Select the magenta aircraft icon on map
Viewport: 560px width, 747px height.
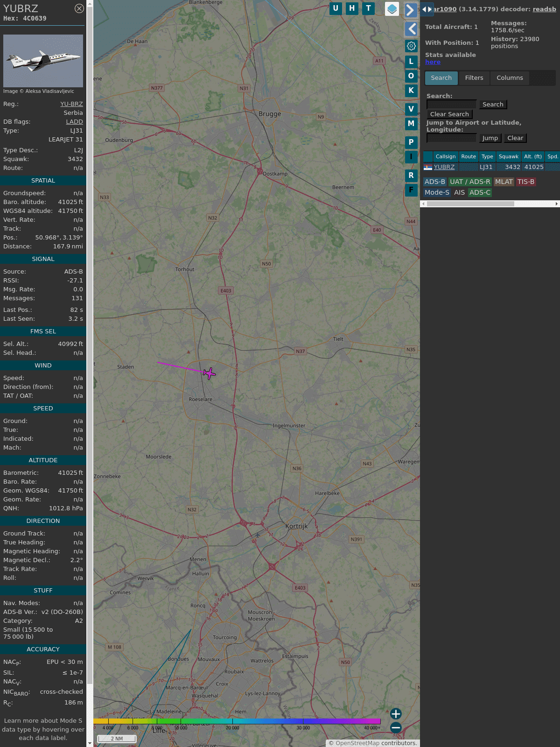(209, 373)
